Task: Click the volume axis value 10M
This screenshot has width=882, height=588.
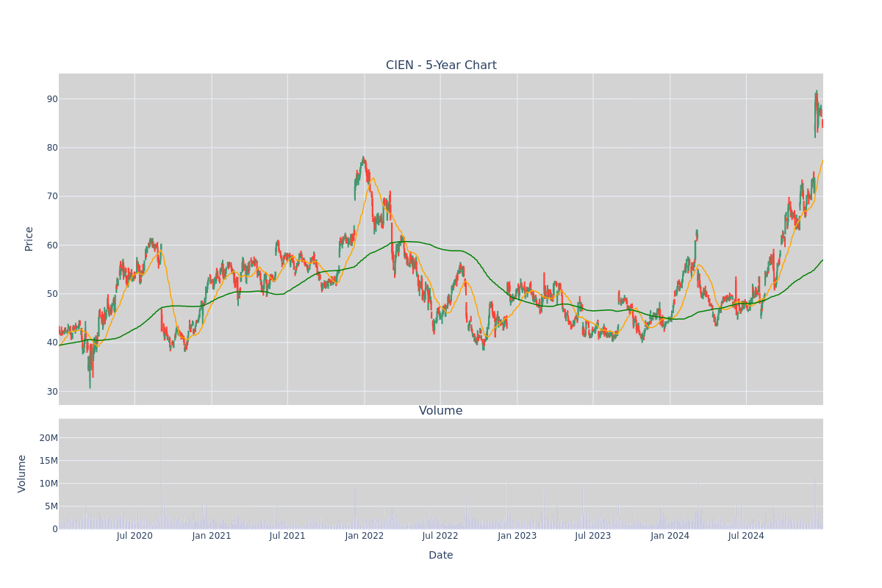Action: coord(49,484)
